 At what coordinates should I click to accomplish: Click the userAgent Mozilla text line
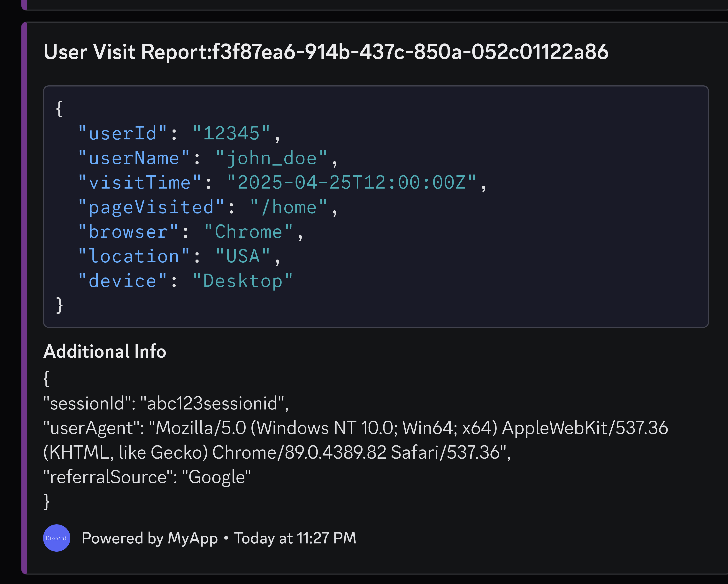click(356, 428)
